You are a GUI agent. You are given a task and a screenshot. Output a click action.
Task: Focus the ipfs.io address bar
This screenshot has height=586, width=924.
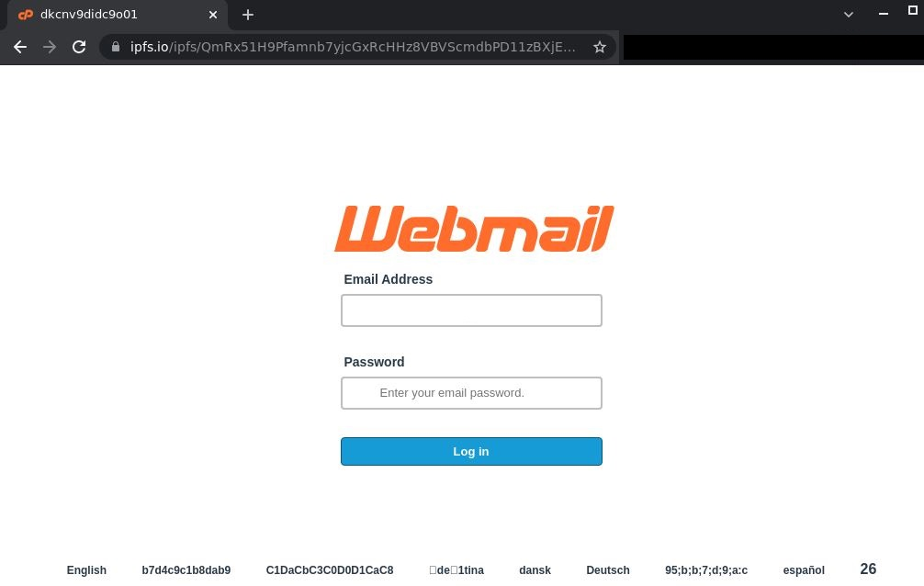(353, 47)
